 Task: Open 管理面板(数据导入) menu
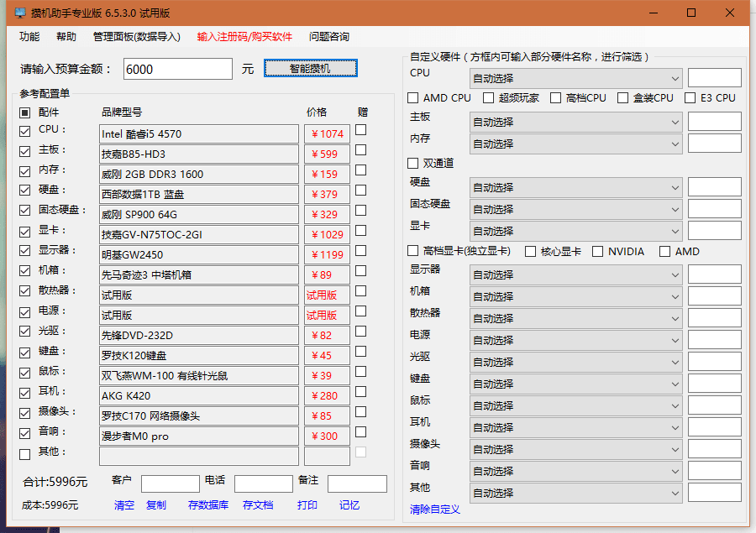click(136, 37)
